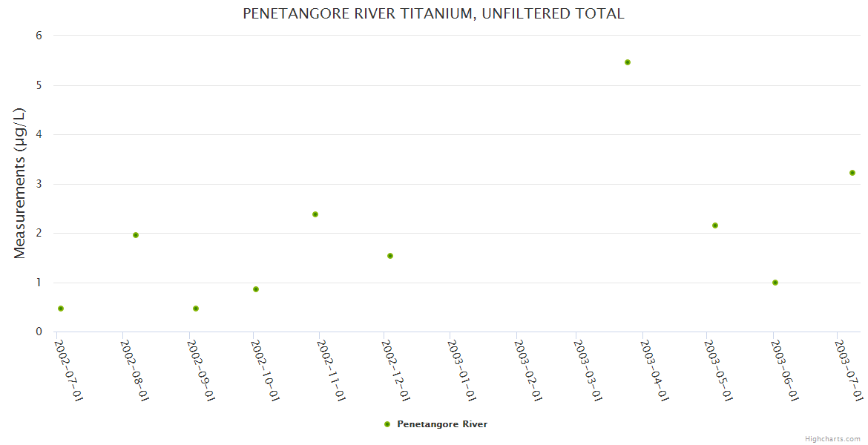
Task: Select the data point just before 2002-11-01
Action: 315,214
